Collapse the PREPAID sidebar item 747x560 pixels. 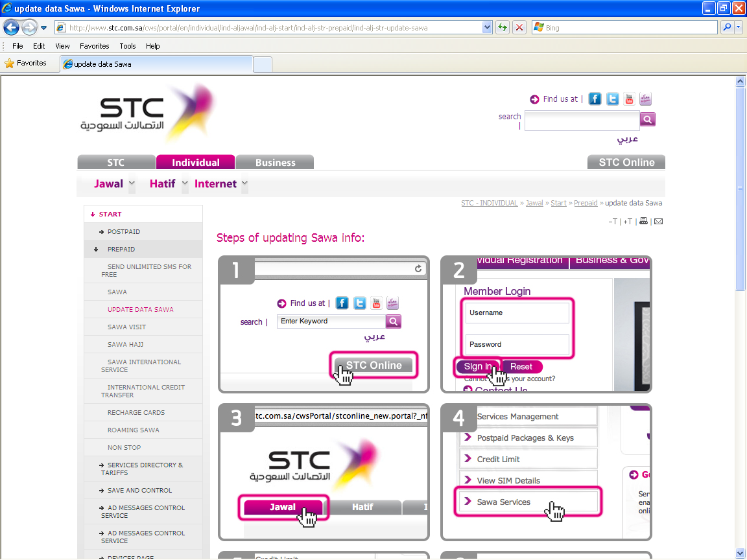point(143,249)
